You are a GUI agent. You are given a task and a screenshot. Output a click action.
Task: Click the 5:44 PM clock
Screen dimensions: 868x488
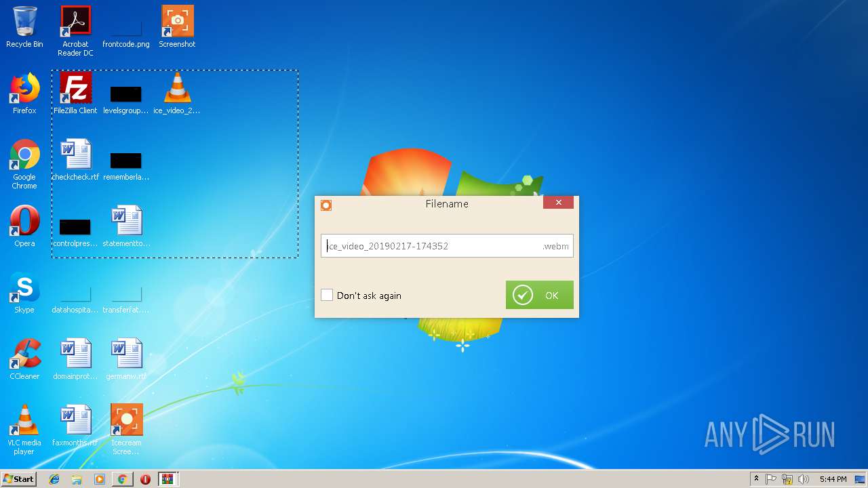tap(833, 479)
